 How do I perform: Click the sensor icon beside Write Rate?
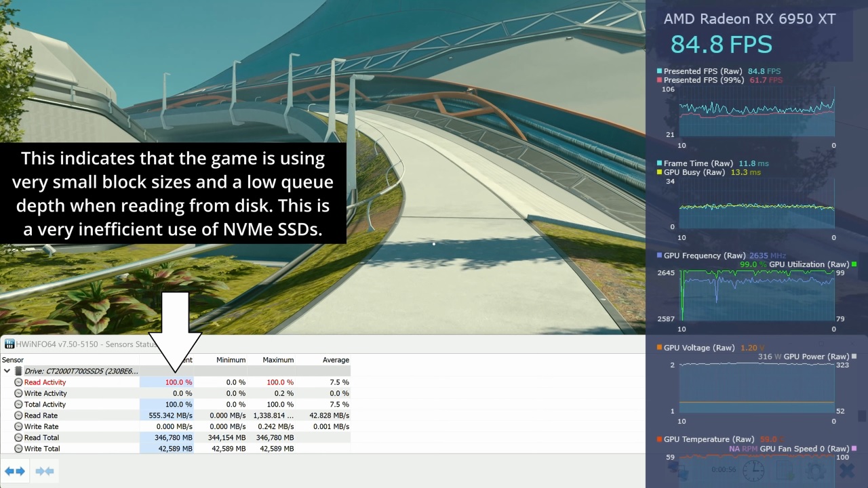point(19,426)
